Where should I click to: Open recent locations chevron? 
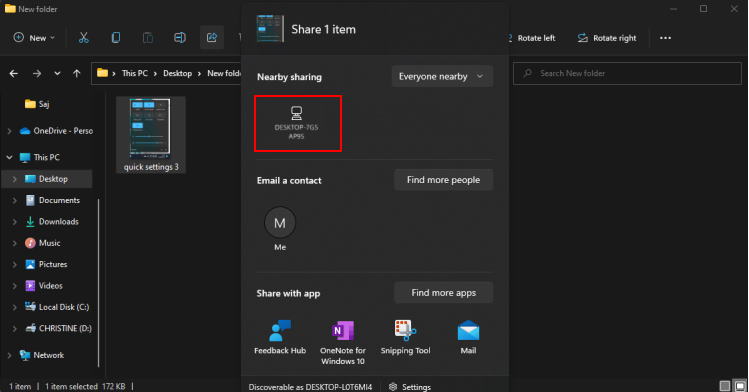click(57, 74)
